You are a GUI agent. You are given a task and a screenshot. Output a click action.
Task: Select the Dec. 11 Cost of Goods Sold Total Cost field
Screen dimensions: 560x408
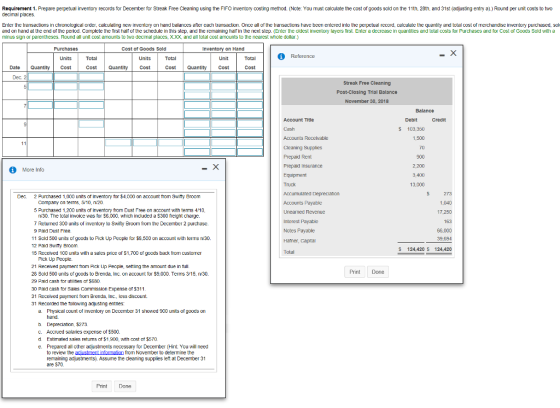pos(170,143)
